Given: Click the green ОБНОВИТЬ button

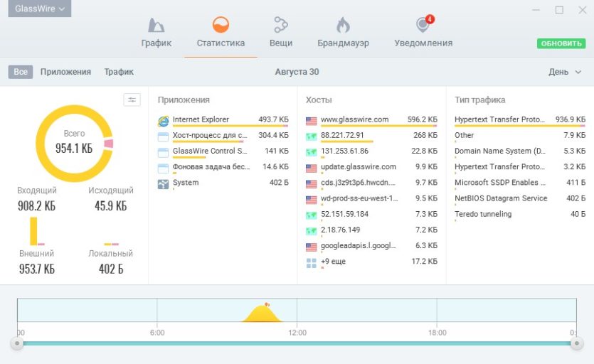Looking at the screenshot, I should (x=561, y=43).
